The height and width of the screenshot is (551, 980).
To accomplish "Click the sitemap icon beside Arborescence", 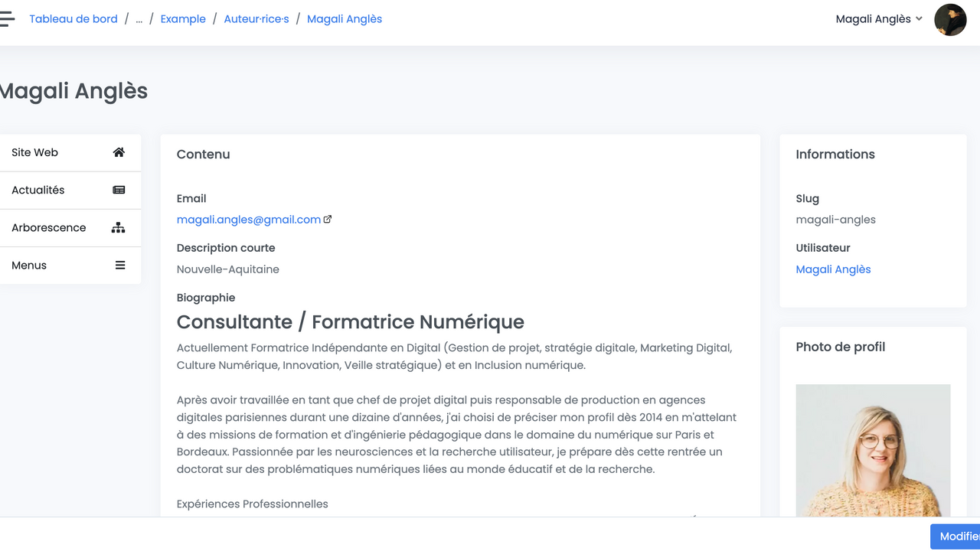I will 118,227.
